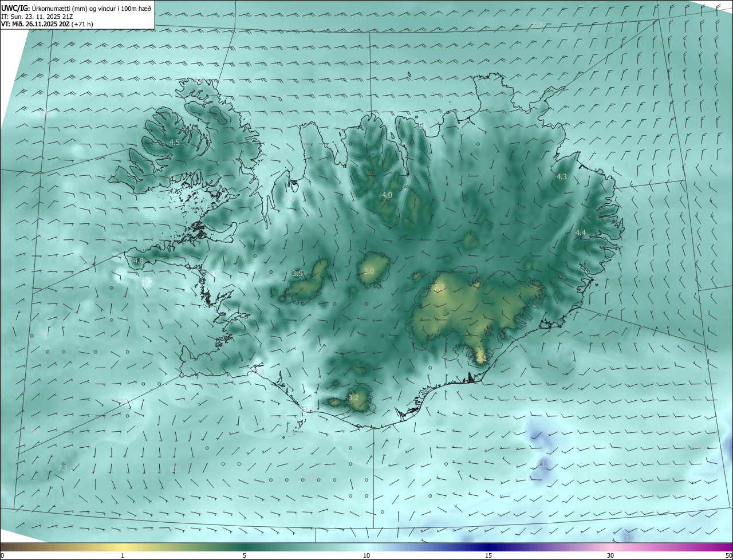733x560 pixels.
Task: Click the '1' tick on the color scale
Action: click(123, 555)
